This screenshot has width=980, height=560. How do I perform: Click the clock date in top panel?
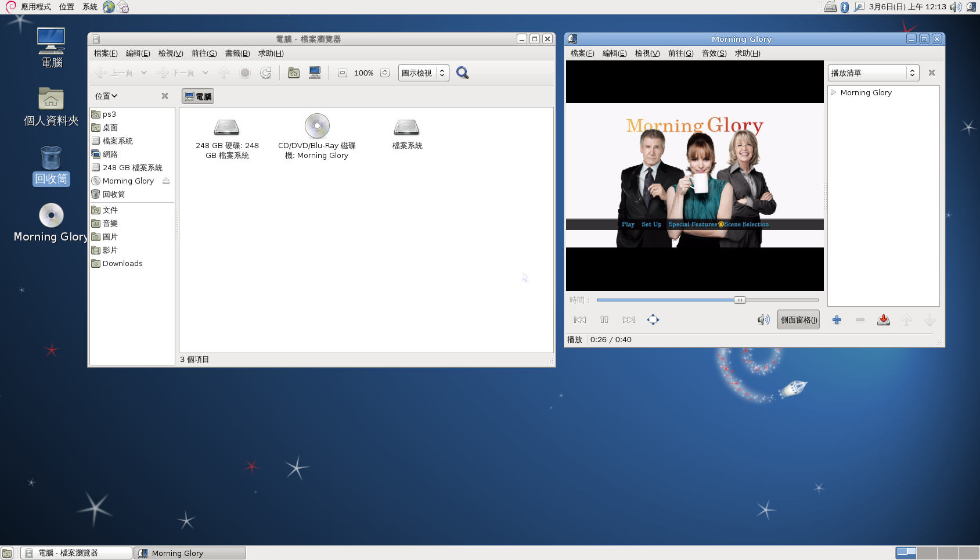pyautogui.click(x=907, y=7)
